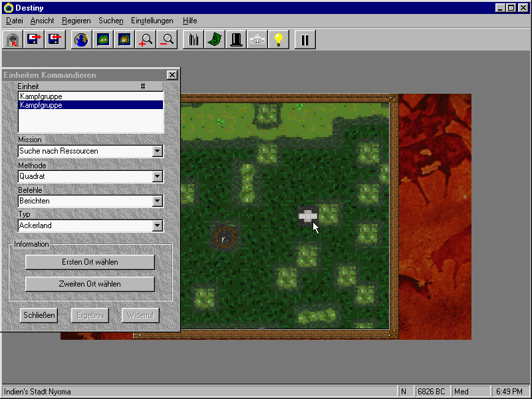Screen dimensions: 532x399
Task: Expand the Methode dropdown arrow
Action: click(157, 176)
